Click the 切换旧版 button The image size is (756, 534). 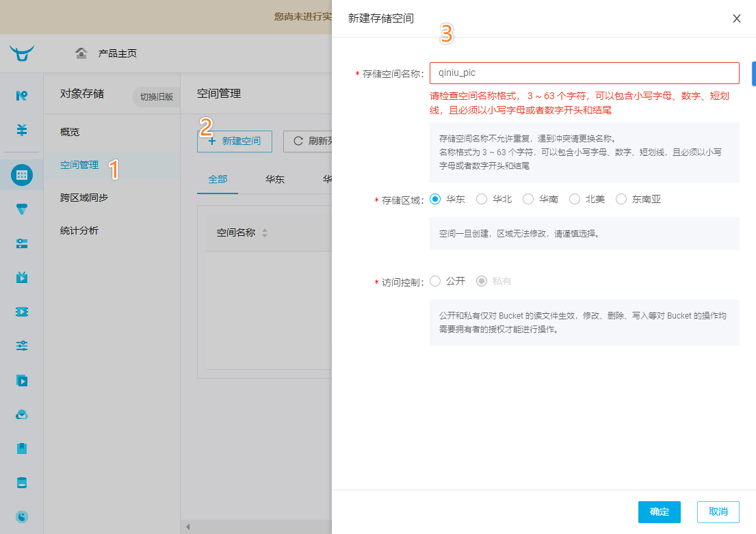click(157, 97)
